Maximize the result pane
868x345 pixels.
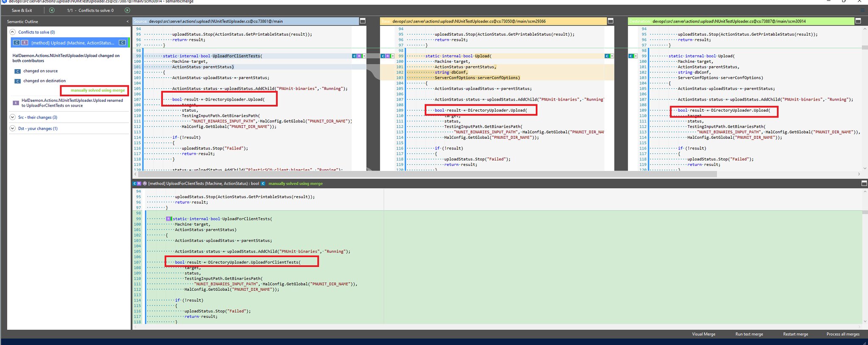pos(864,183)
